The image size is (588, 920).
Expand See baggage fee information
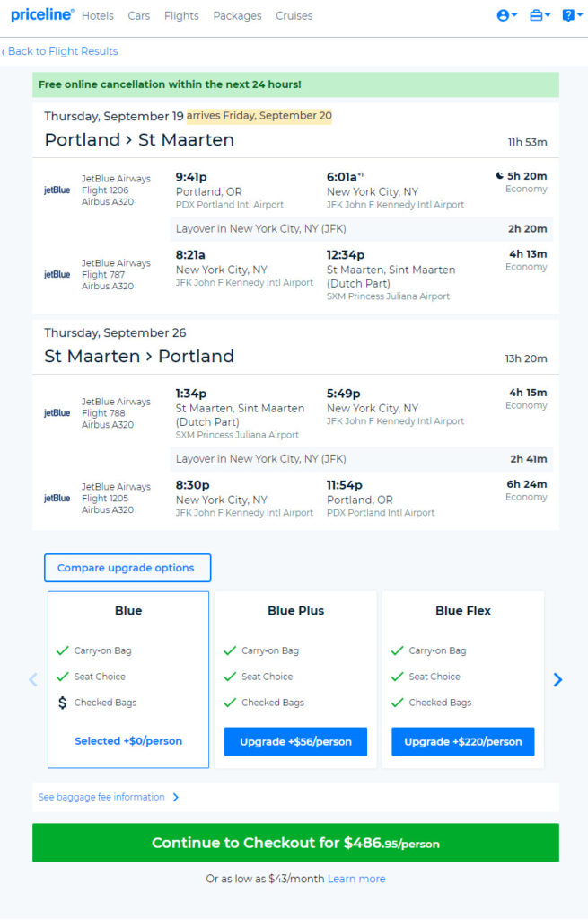tap(109, 797)
